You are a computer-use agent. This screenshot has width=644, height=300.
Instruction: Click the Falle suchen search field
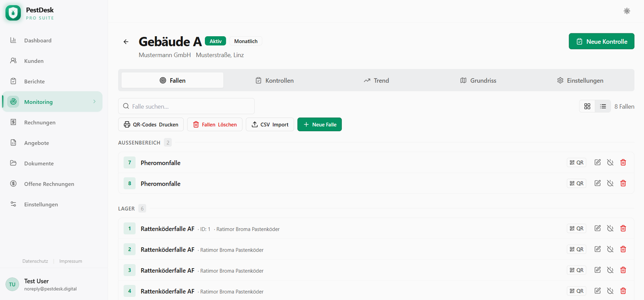186,106
